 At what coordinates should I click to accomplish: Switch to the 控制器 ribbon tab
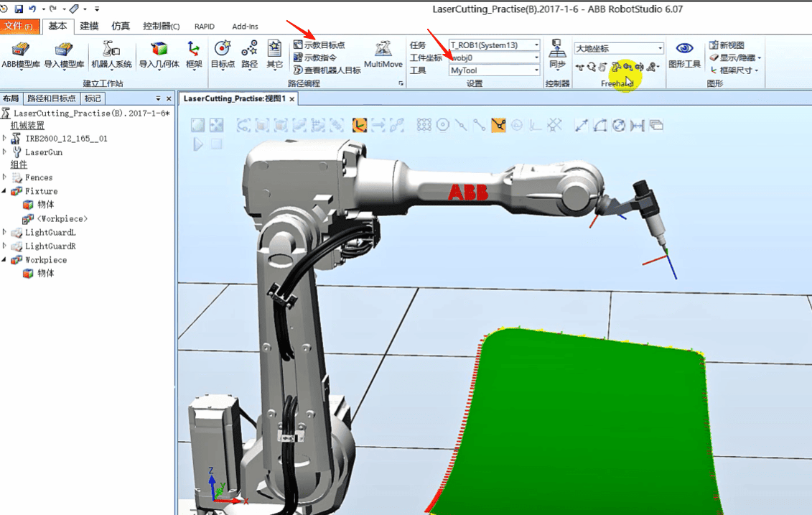(161, 26)
